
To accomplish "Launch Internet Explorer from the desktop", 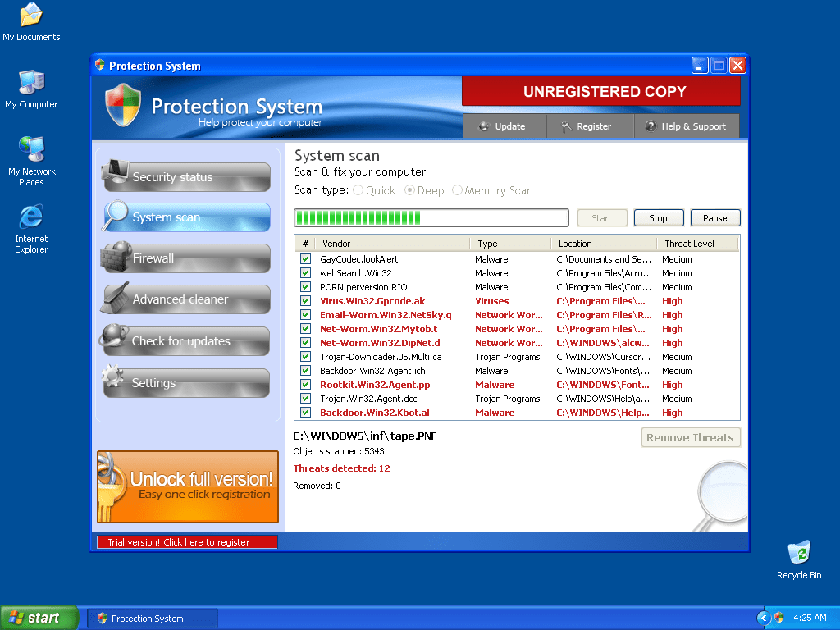I will [x=31, y=217].
